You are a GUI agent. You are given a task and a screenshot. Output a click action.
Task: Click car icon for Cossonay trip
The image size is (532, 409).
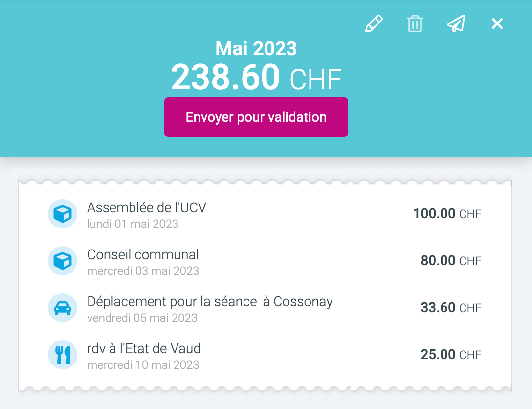click(x=63, y=308)
